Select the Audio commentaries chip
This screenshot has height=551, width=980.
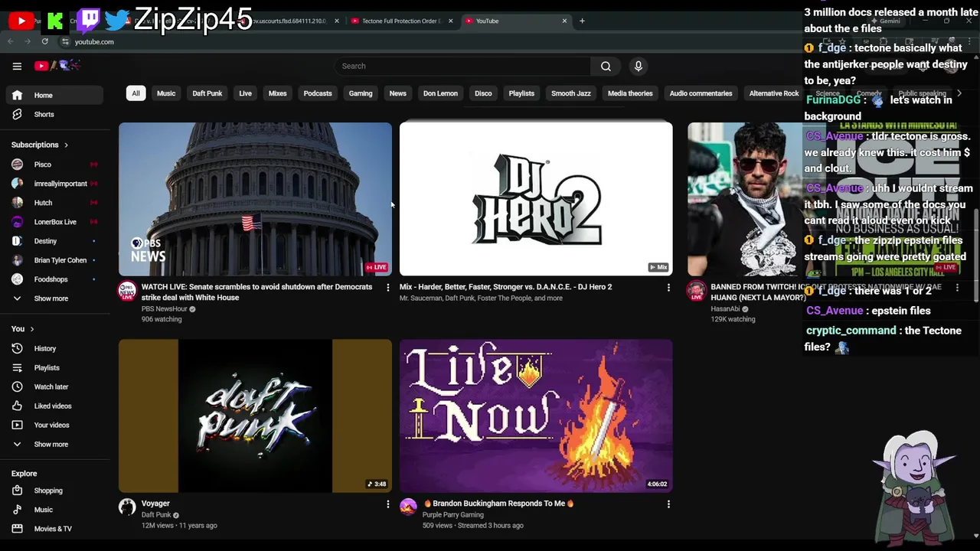(701, 93)
